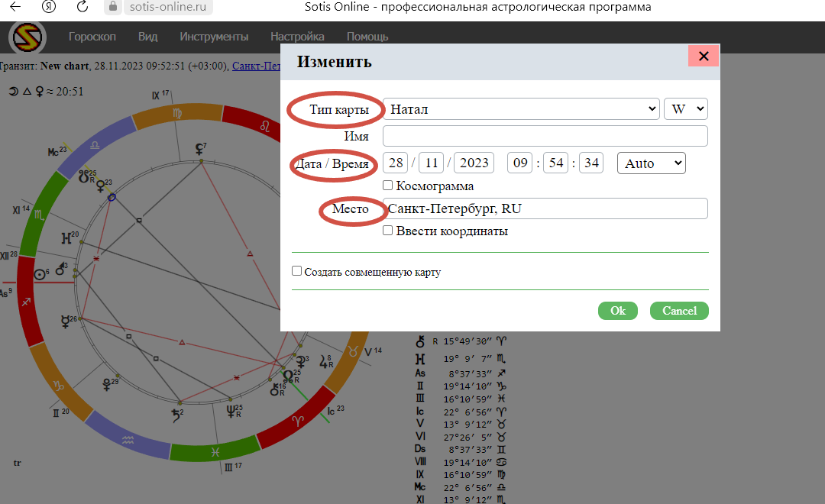Reload the page with refresh icon
825x504 pixels.
tap(82, 6)
